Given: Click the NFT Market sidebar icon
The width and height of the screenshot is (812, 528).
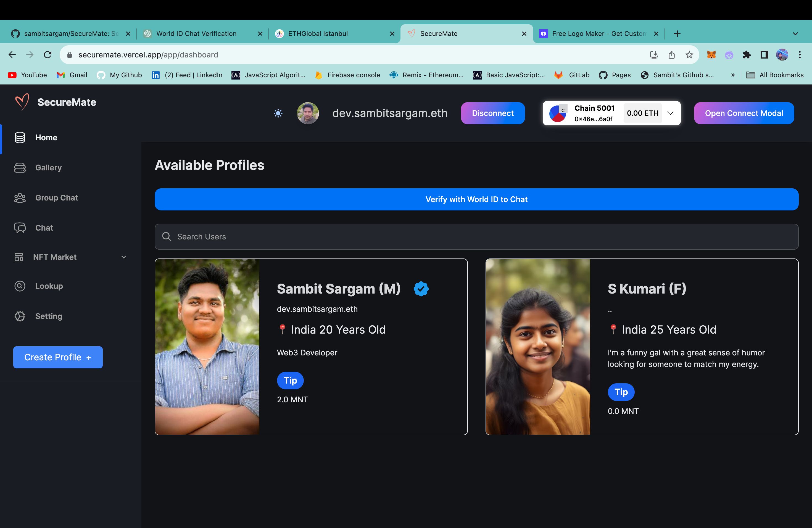Looking at the screenshot, I should (x=19, y=257).
